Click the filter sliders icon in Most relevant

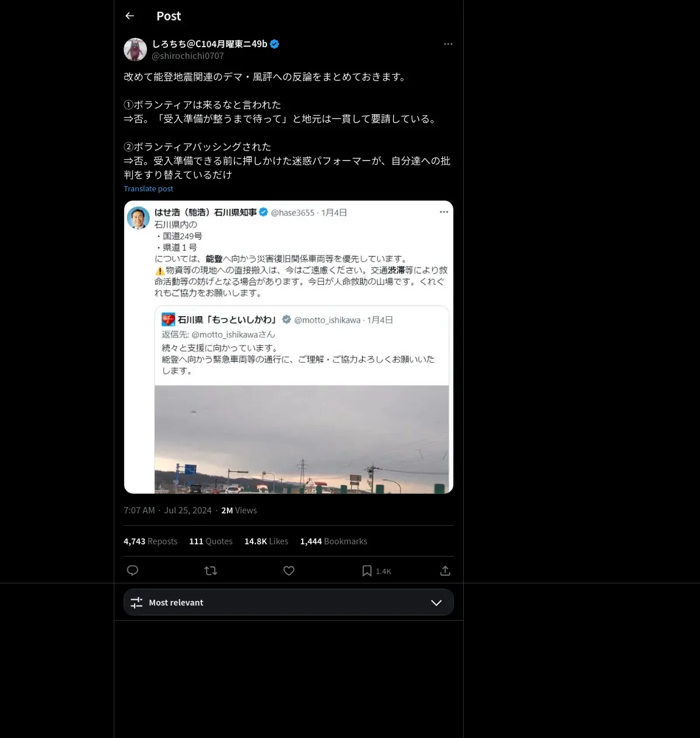pyautogui.click(x=136, y=603)
